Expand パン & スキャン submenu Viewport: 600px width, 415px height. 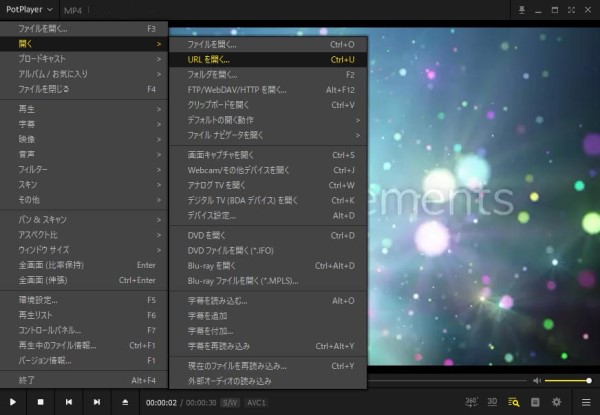click(84, 220)
